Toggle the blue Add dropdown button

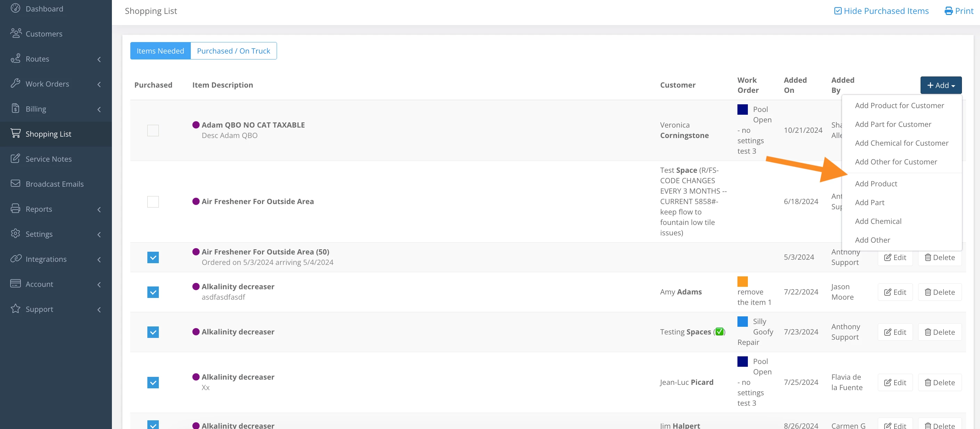point(940,85)
